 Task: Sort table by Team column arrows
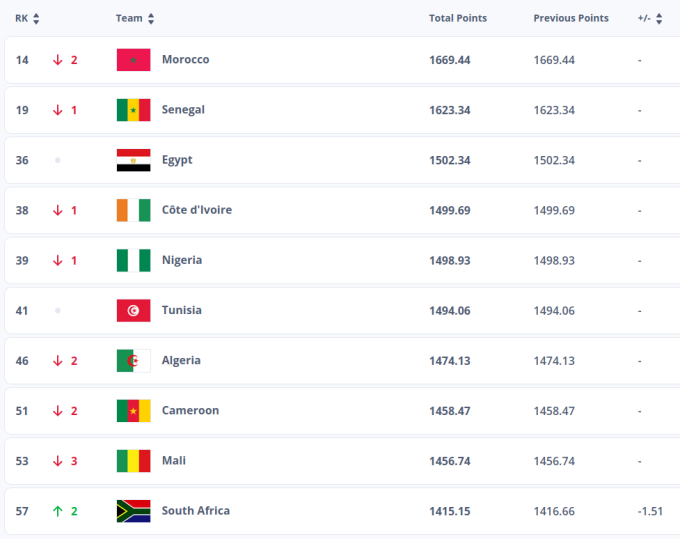151,18
